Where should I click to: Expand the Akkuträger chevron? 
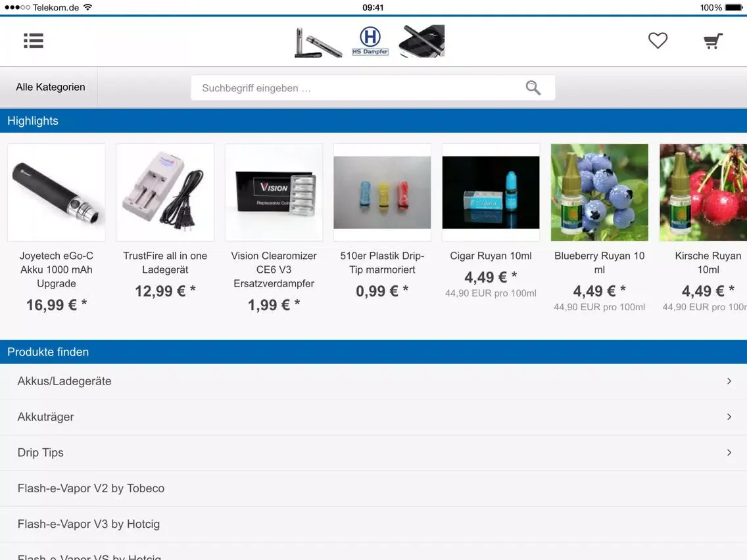pos(729,417)
